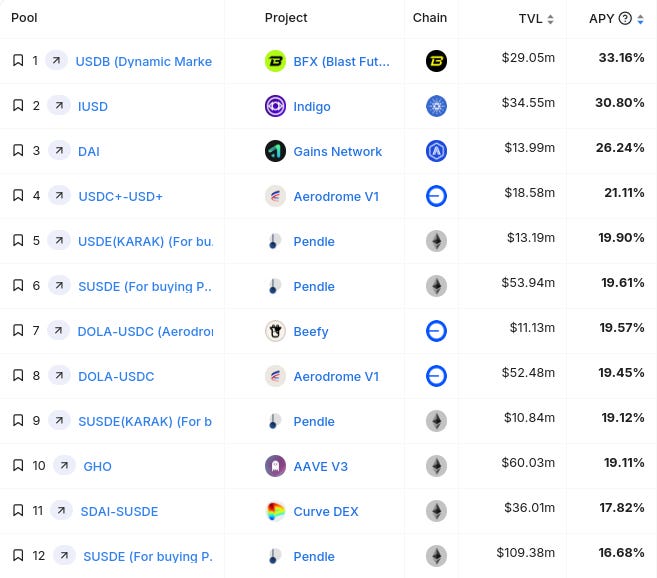Open external link arrow in row 7

(x=58, y=330)
